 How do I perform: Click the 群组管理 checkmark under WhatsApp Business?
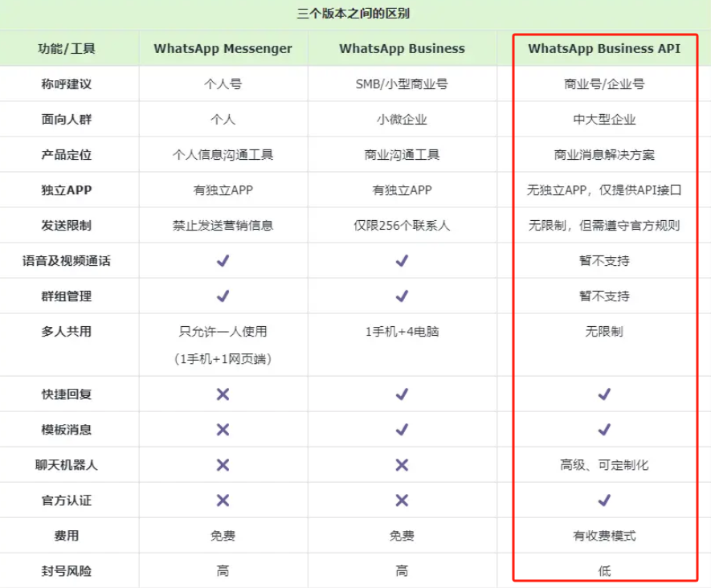pyautogui.click(x=402, y=296)
